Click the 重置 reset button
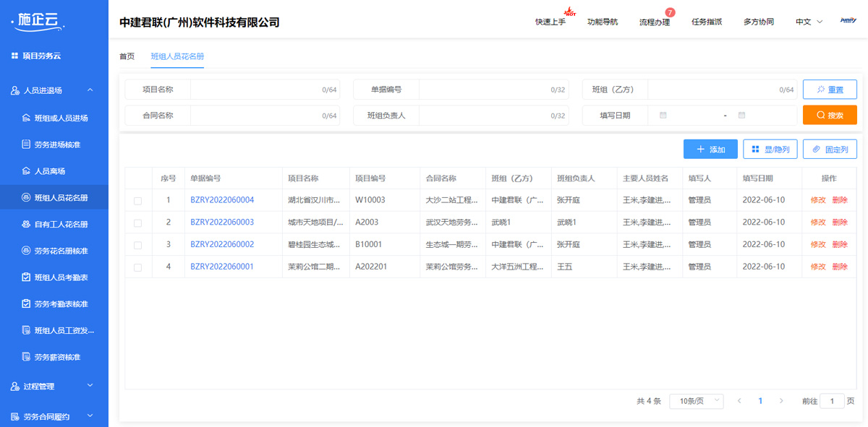This screenshot has width=868, height=427. pos(830,90)
